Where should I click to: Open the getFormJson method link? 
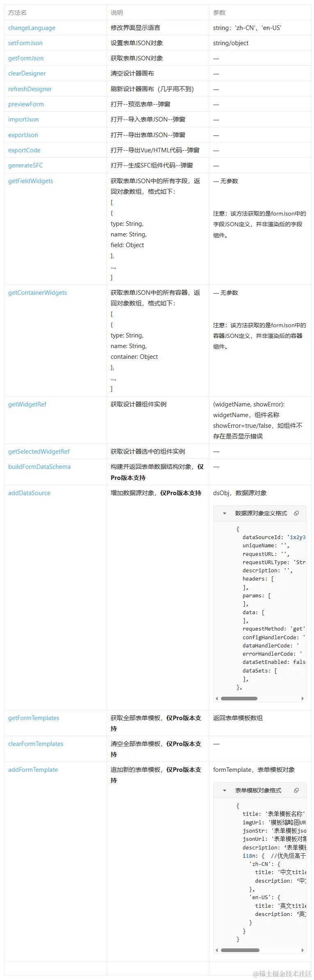26,58
